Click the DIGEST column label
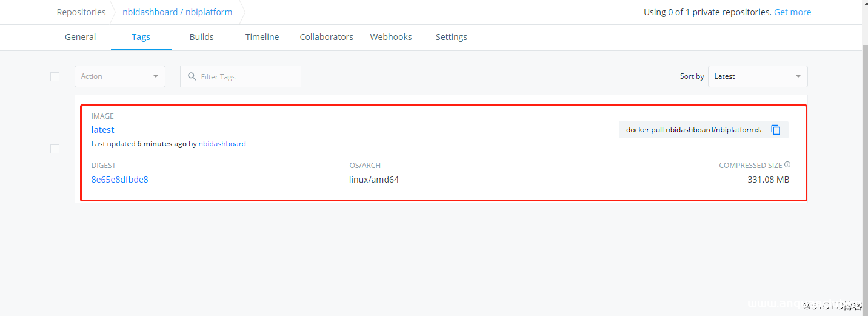 (104, 166)
